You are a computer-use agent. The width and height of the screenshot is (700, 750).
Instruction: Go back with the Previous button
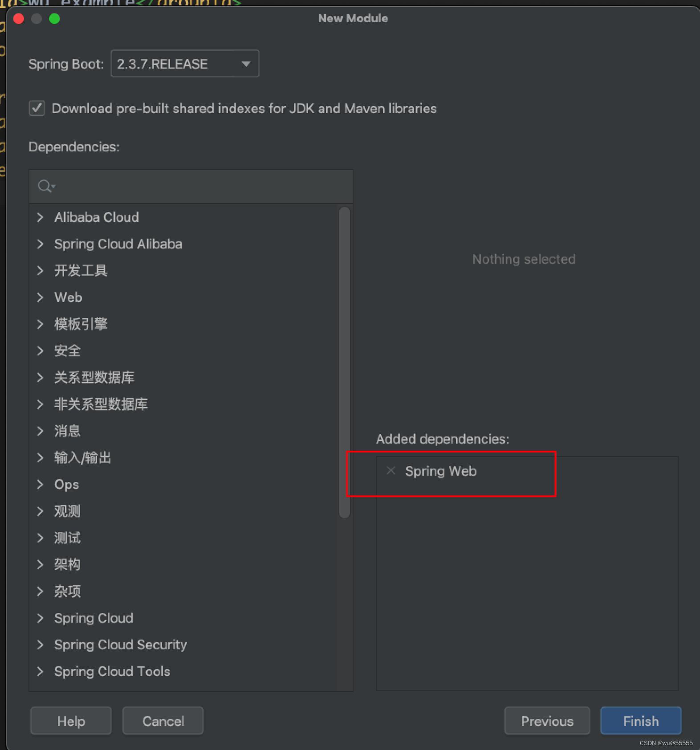(547, 721)
